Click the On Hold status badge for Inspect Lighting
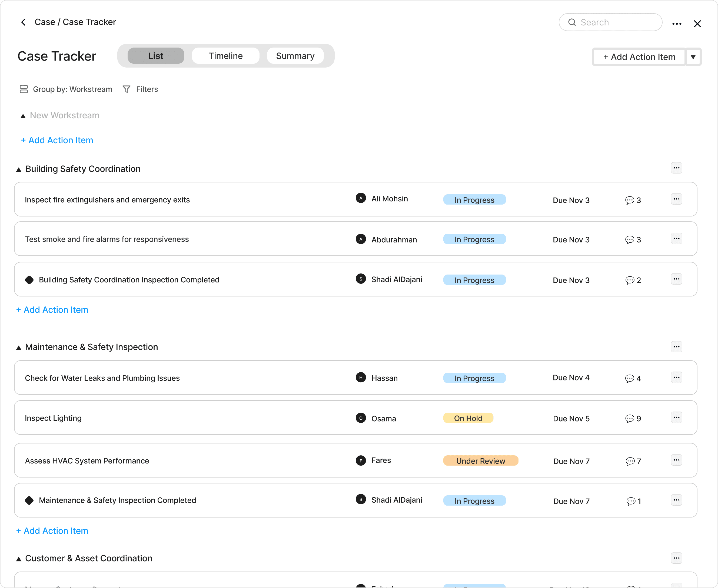Viewport: 718px width, 588px height. pyautogui.click(x=468, y=418)
